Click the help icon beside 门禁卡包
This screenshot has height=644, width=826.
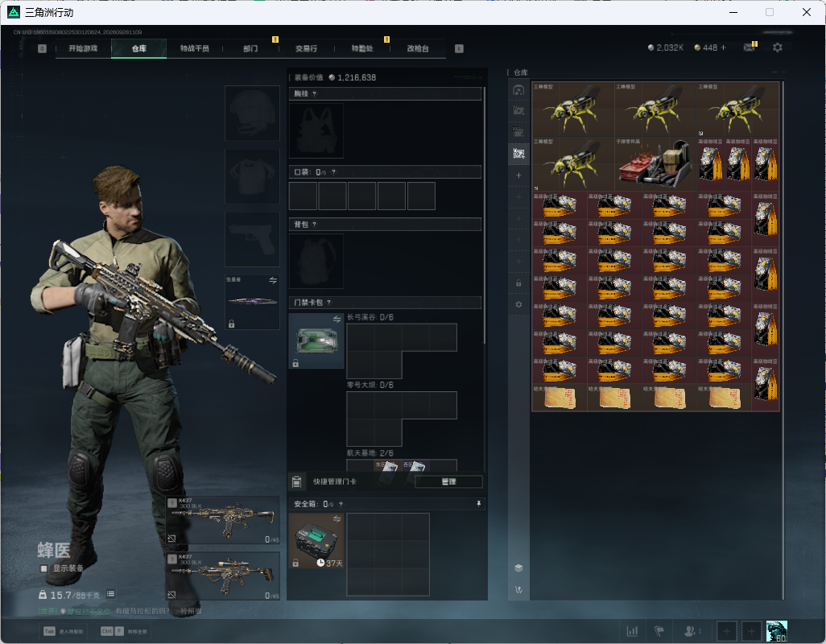tap(328, 303)
